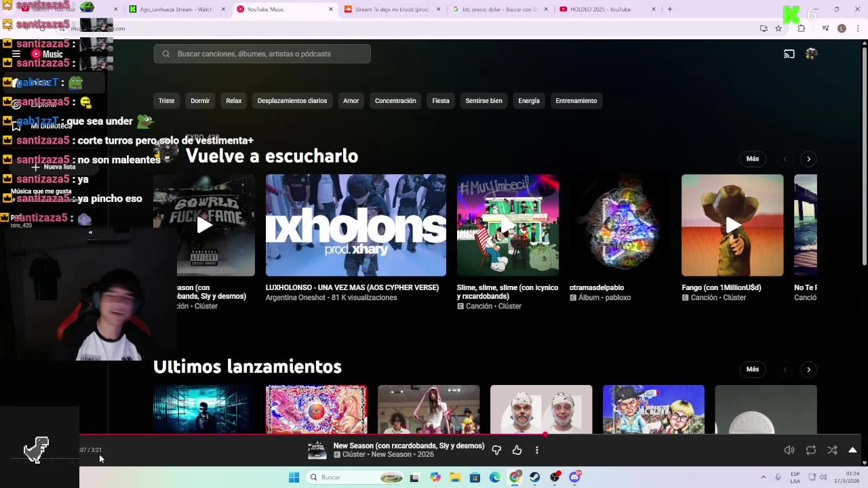Open Microsoft Edge from the taskbar

coord(495,478)
